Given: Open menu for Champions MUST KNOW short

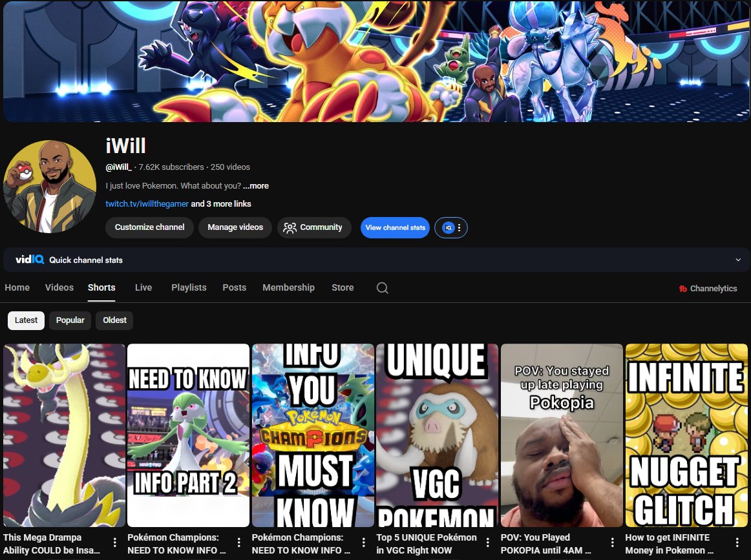Looking at the screenshot, I should tap(363, 543).
